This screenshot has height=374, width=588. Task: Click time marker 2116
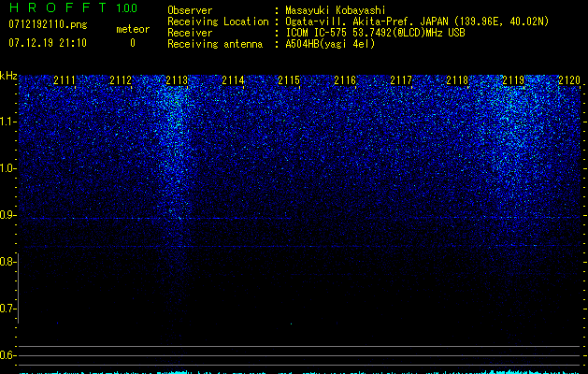point(345,80)
